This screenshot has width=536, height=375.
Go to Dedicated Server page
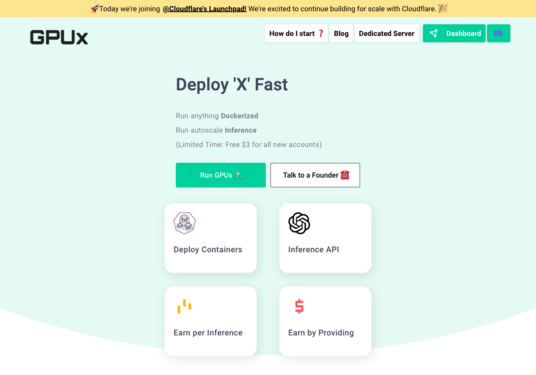(387, 33)
